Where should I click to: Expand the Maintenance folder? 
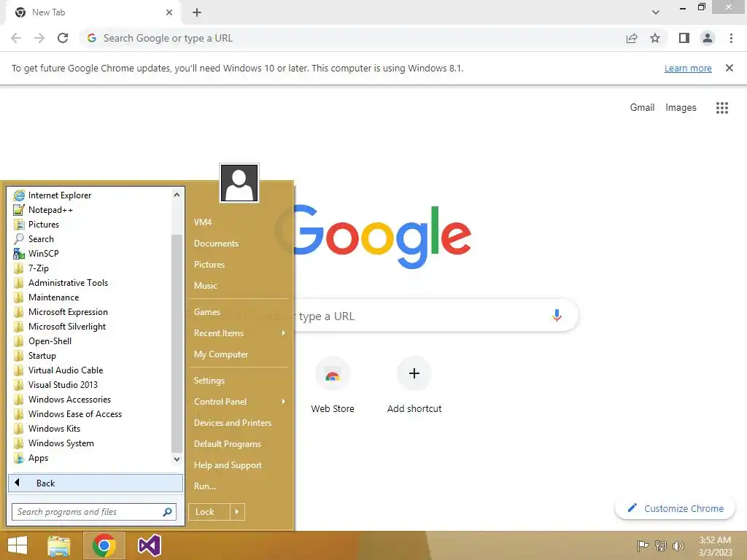(53, 297)
